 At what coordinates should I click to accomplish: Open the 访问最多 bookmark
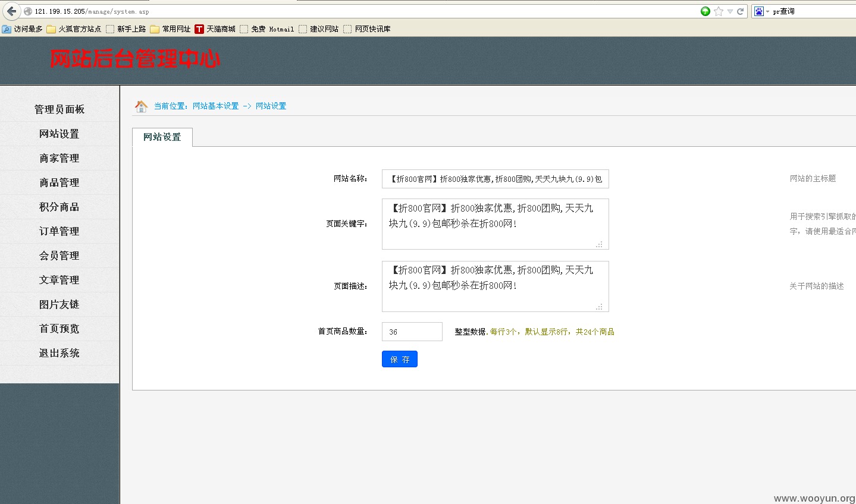pyautogui.click(x=23, y=29)
